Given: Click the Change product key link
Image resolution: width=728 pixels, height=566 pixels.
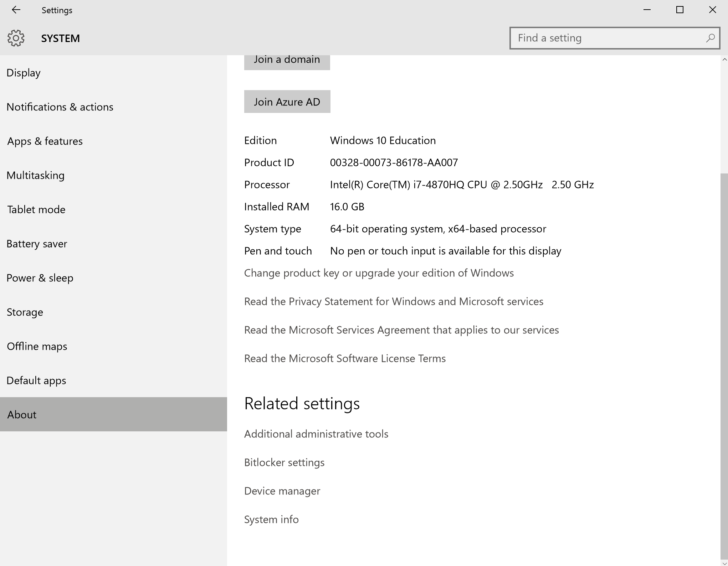Looking at the screenshot, I should (379, 273).
